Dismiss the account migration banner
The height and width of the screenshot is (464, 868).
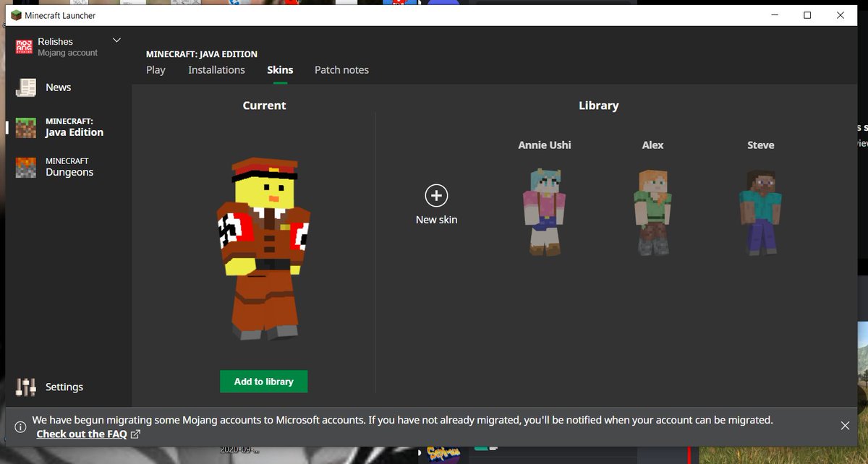click(845, 426)
